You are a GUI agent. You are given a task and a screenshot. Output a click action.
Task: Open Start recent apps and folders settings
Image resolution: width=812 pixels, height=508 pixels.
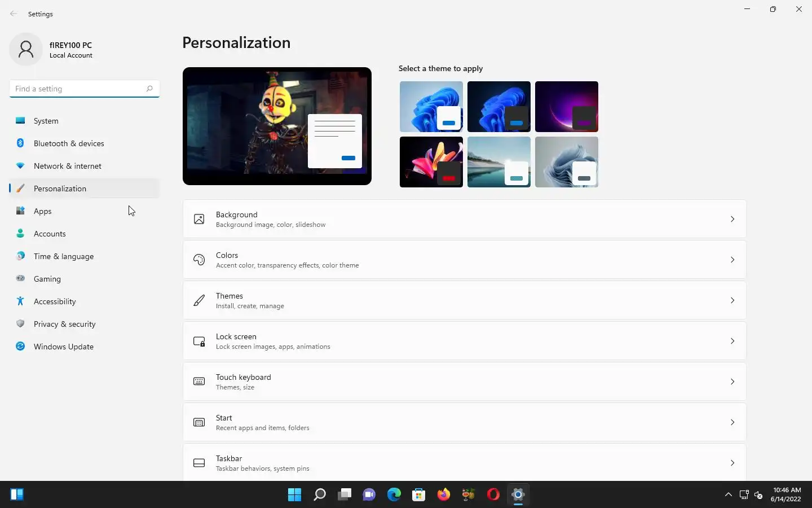464,422
